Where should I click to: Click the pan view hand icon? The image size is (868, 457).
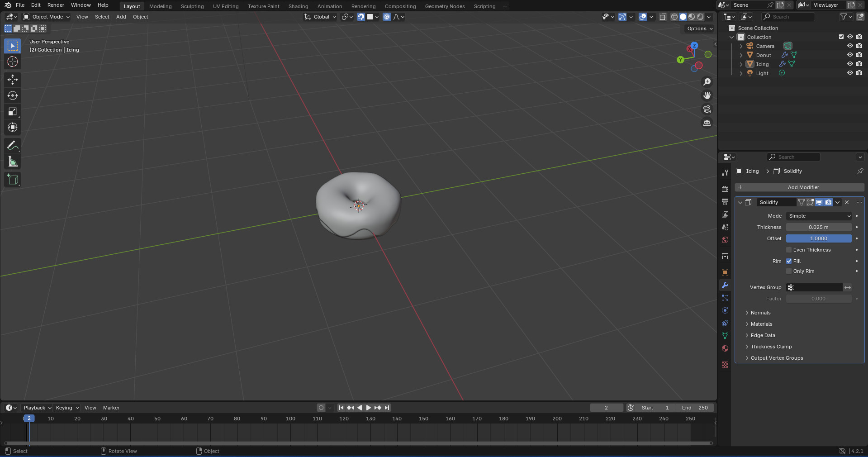pos(707,95)
